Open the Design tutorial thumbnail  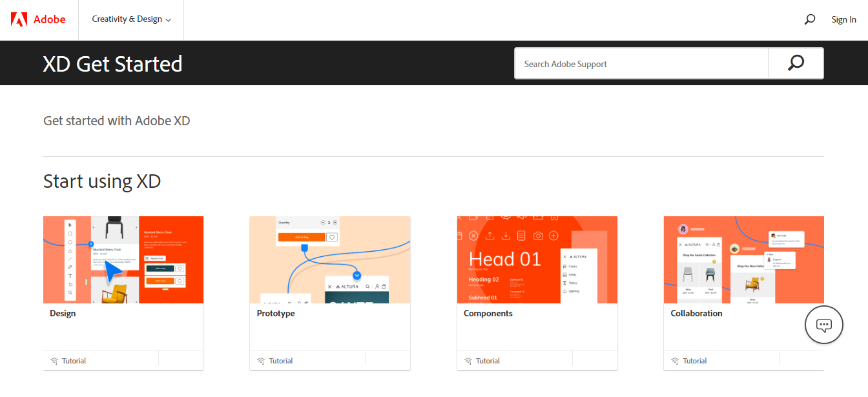[x=123, y=260]
